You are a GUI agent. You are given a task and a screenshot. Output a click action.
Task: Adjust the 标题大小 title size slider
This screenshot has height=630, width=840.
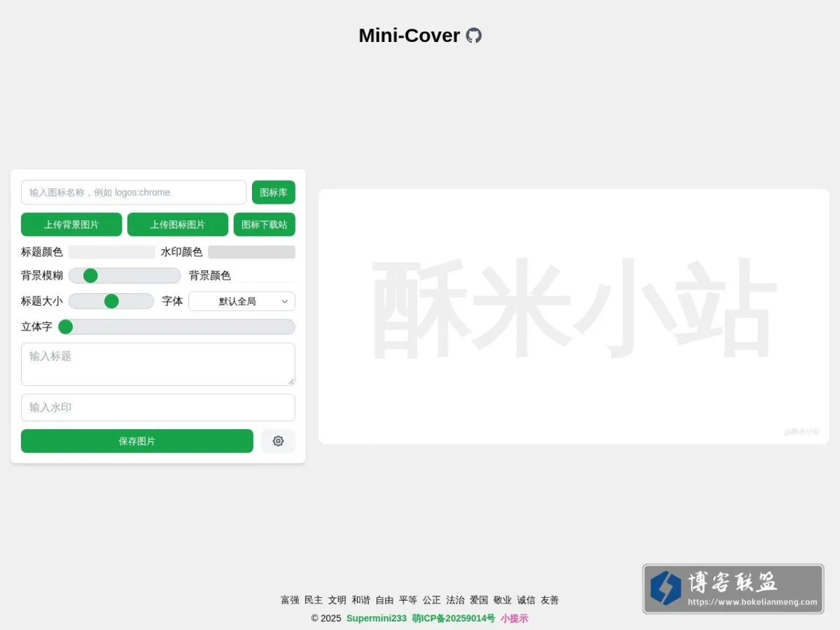[111, 301]
